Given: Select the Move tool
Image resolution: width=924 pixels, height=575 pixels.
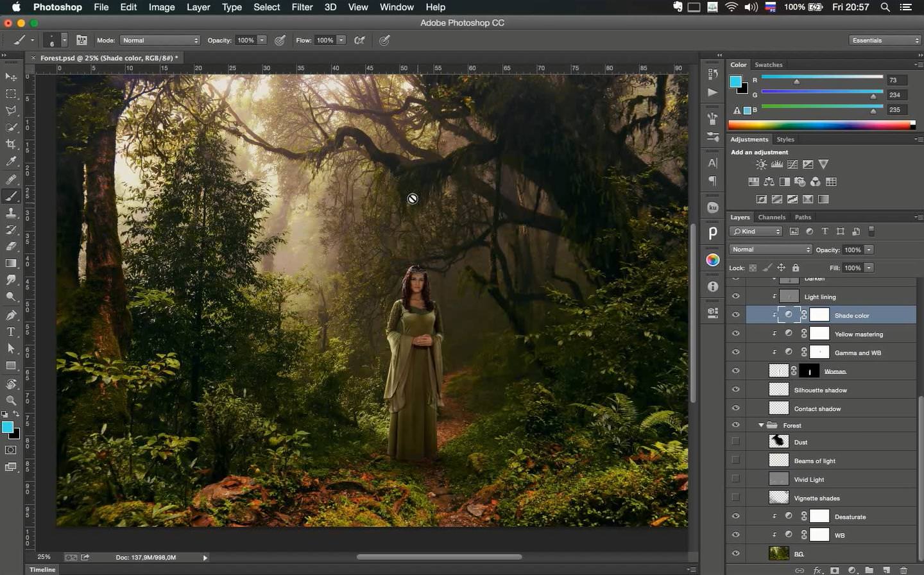Looking at the screenshot, I should pos(11,77).
